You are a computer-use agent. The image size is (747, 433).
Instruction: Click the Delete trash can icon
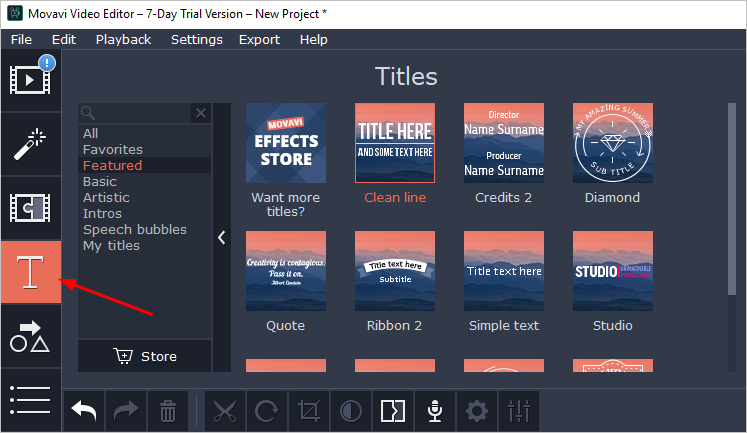[168, 411]
